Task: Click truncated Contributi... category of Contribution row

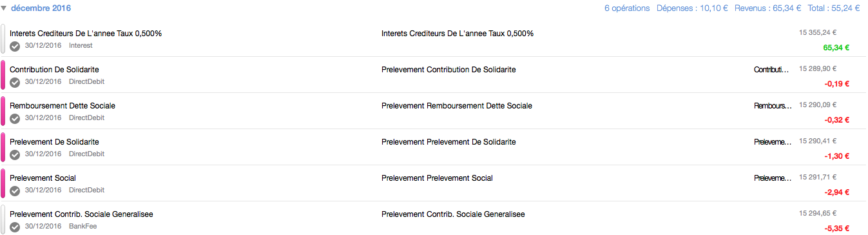Action: click(771, 70)
